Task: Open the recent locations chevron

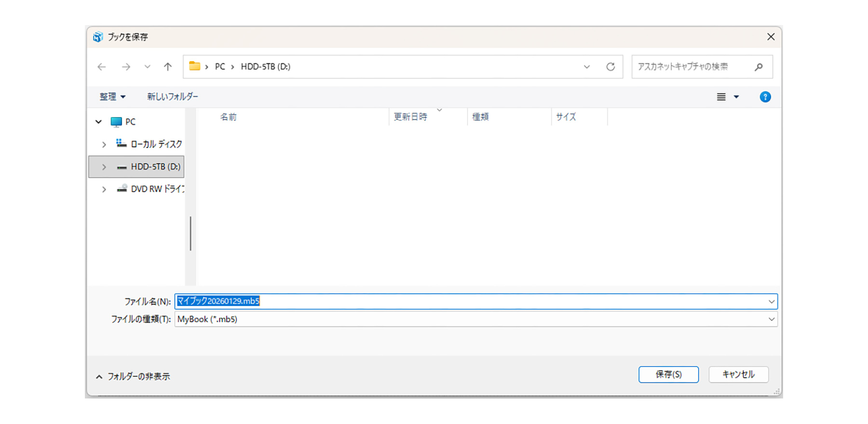Action: pyautogui.click(x=148, y=67)
